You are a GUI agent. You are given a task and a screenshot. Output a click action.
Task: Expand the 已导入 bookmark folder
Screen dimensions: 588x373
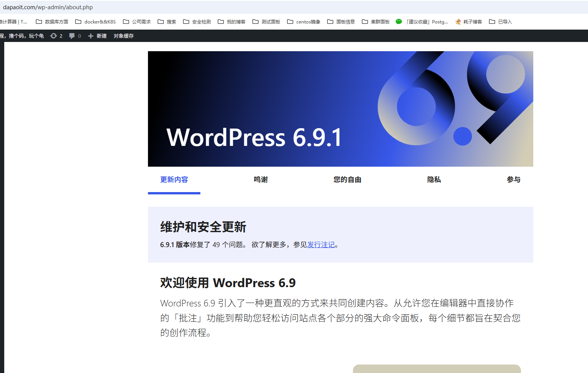coord(501,22)
